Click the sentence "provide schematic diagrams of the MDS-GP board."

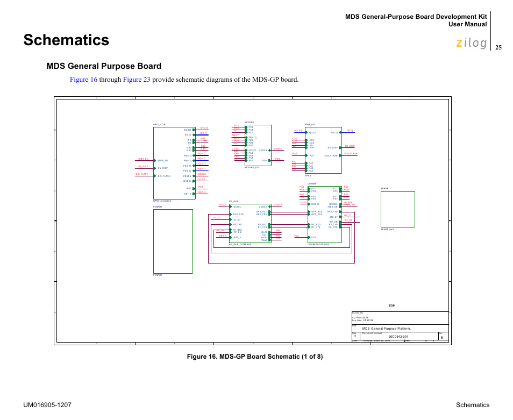[x=225, y=80]
